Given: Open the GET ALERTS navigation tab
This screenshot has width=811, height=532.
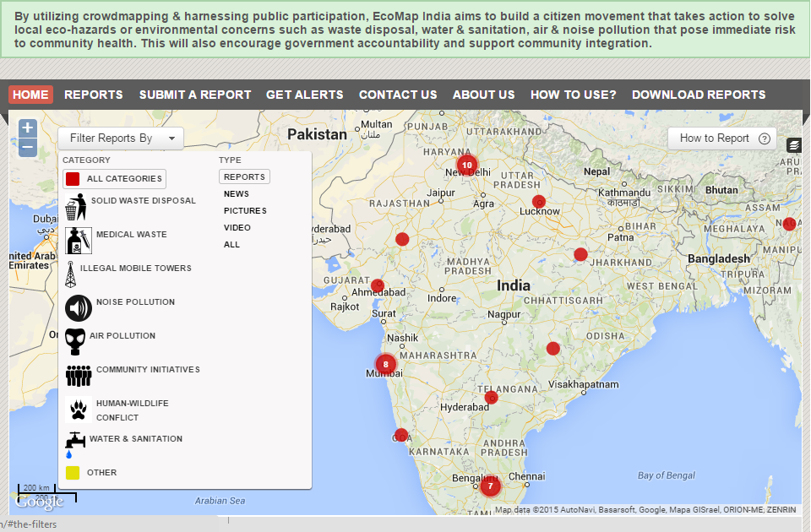Looking at the screenshot, I should pyautogui.click(x=305, y=95).
